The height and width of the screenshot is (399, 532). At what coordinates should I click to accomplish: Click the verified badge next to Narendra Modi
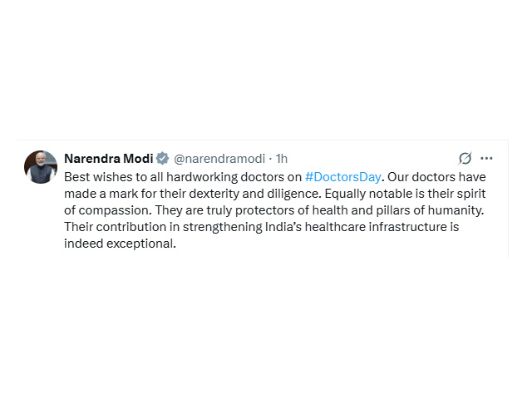tap(163, 159)
